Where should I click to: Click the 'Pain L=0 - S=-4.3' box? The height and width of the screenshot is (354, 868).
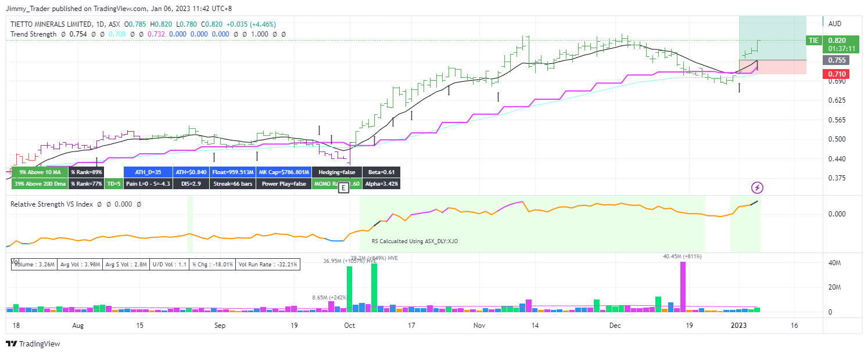[147, 183]
